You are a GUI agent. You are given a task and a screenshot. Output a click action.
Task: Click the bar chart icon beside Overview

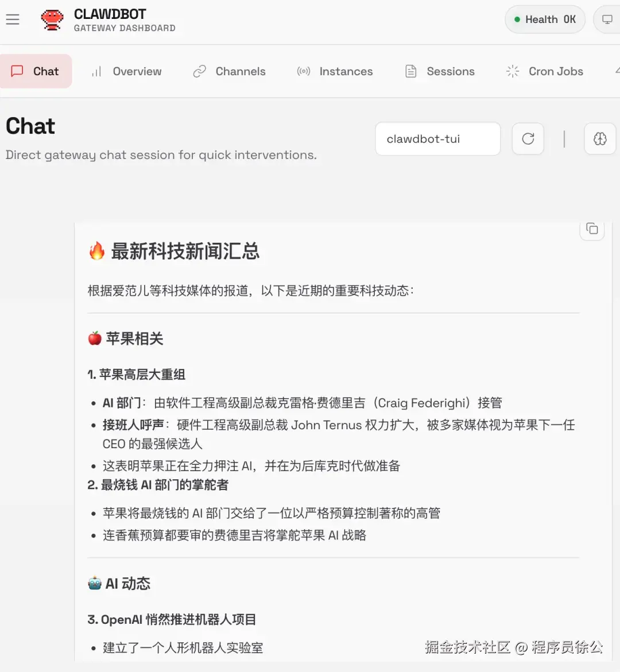pyautogui.click(x=96, y=72)
